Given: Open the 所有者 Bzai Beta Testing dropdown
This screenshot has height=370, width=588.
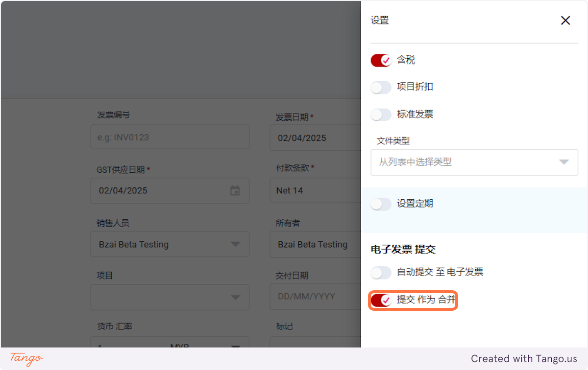Looking at the screenshot, I should pos(315,244).
